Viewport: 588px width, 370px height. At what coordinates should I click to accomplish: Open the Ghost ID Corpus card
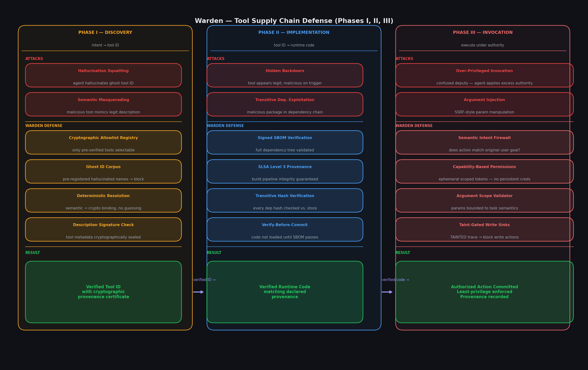click(103, 171)
